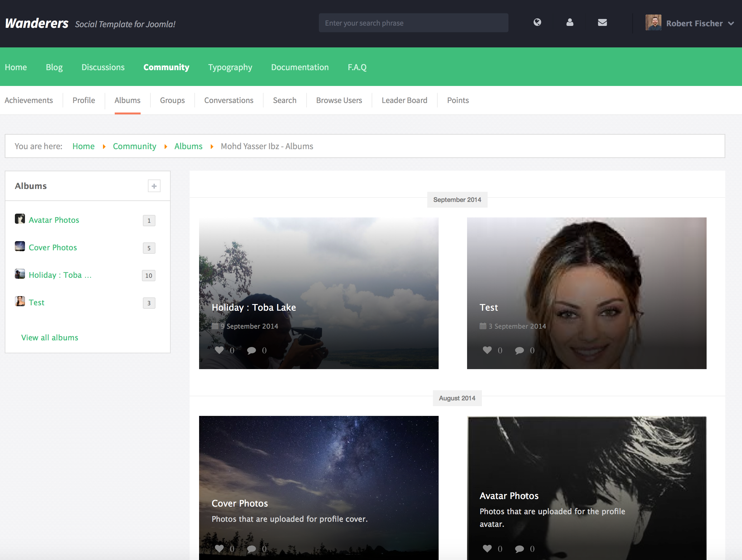
Task: Open the Discussions menu item
Action: coord(103,67)
